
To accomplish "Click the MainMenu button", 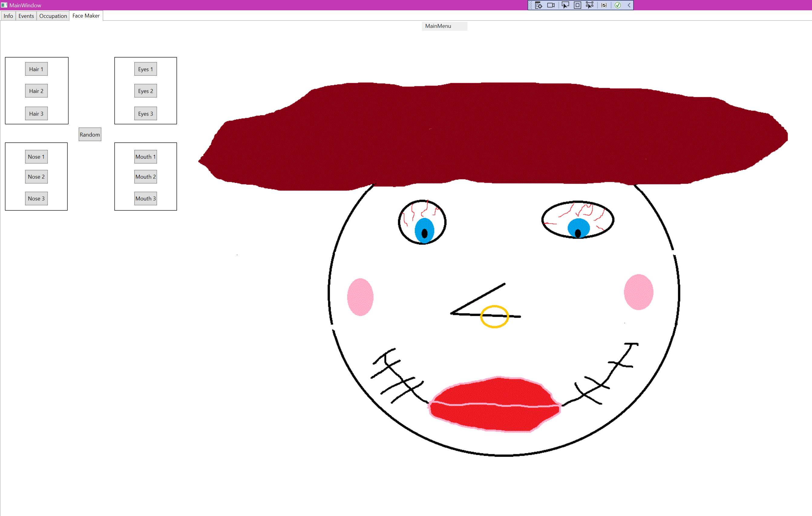I will tap(444, 26).
